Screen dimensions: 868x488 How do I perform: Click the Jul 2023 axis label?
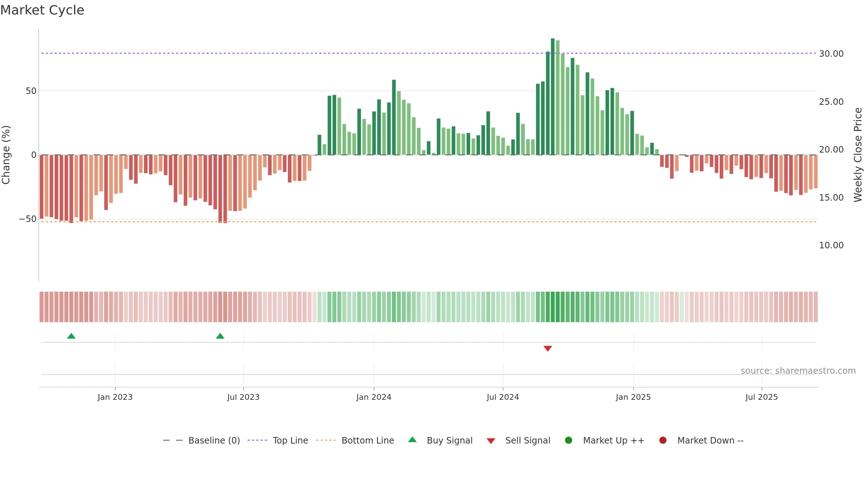click(243, 397)
